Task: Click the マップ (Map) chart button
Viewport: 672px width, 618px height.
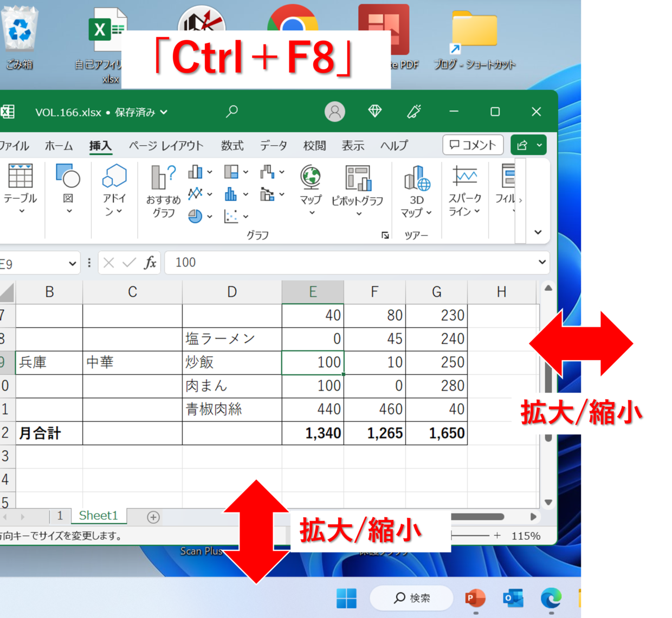Action: (x=311, y=191)
